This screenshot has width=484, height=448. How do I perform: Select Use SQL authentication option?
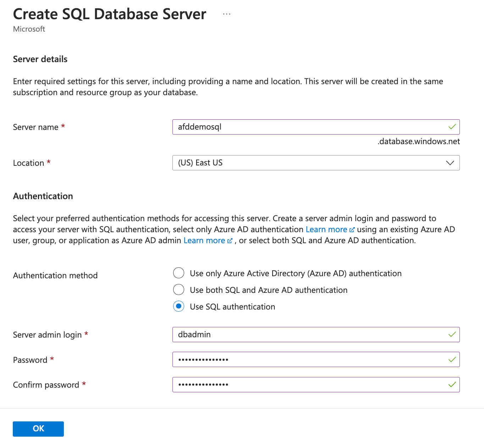tap(178, 306)
